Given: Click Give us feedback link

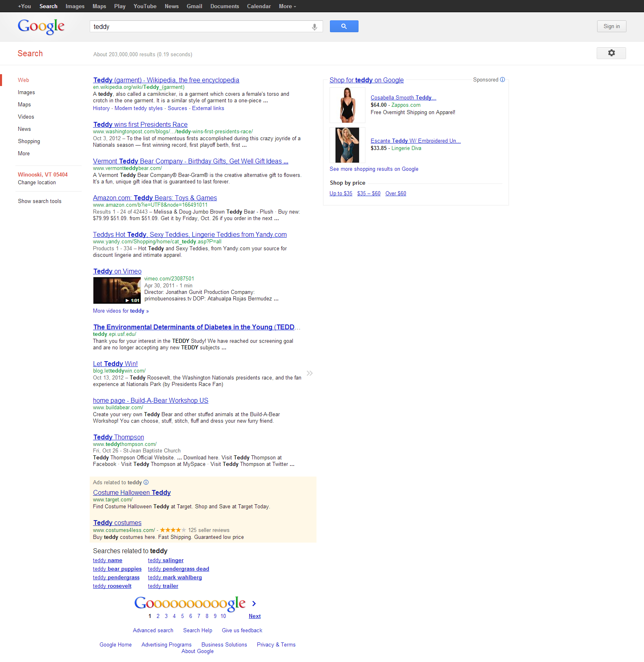Looking at the screenshot, I should coord(242,630).
